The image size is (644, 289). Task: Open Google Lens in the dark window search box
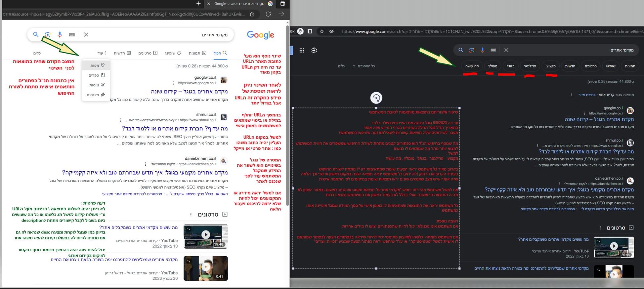pos(472,50)
